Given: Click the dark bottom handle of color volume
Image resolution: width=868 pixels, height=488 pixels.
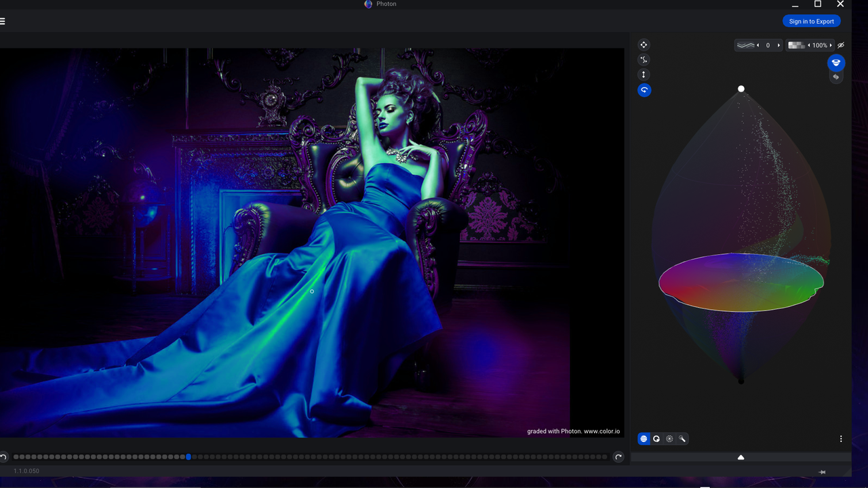Looking at the screenshot, I should pyautogui.click(x=741, y=381).
